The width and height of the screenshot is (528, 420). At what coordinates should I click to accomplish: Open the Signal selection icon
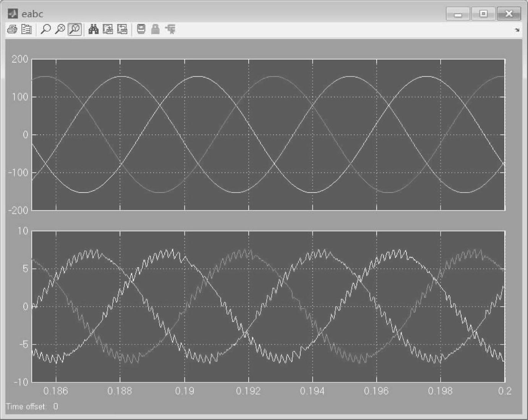pos(170,29)
